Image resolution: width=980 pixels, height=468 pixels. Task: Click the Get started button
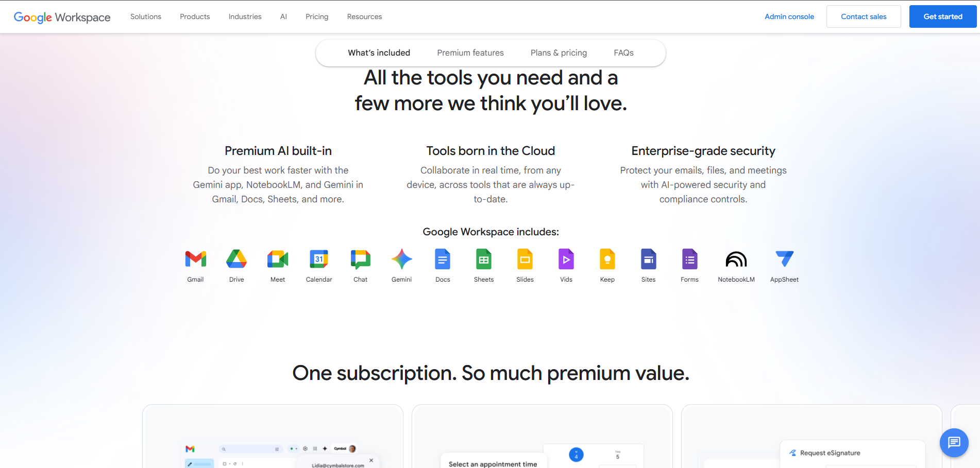point(943,16)
